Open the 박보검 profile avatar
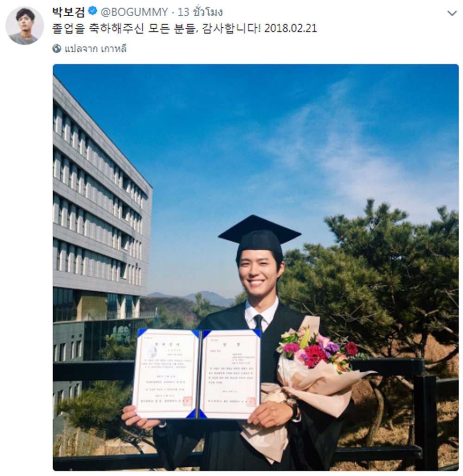This screenshot has width=463, height=476. click(24, 25)
